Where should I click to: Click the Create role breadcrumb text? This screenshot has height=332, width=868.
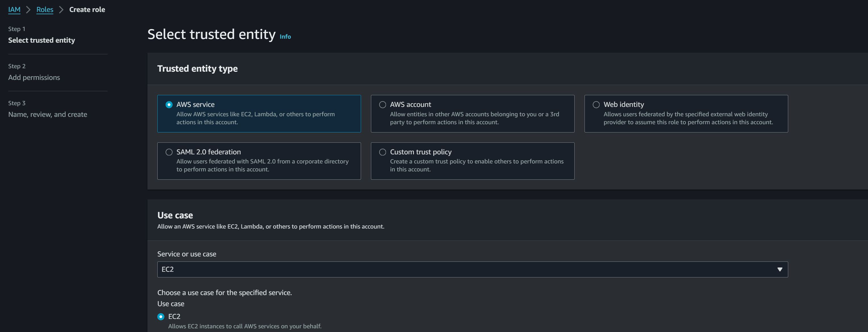click(87, 9)
